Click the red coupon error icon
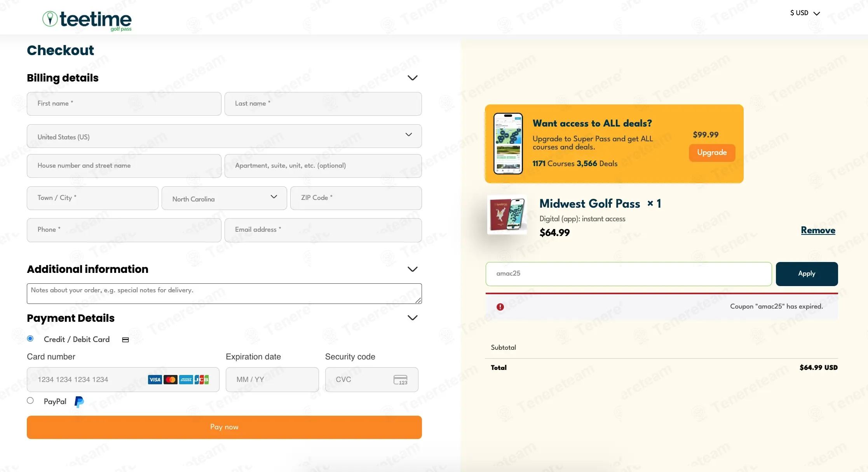The height and width of the screenshot is (472, 868). pos(500,307)
